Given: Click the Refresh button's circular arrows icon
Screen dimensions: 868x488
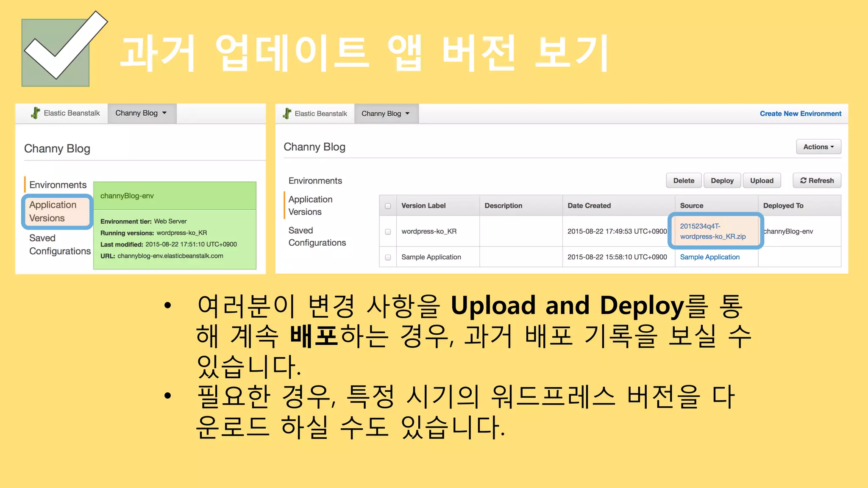Looking at the screenshot, I should (803, 180).
